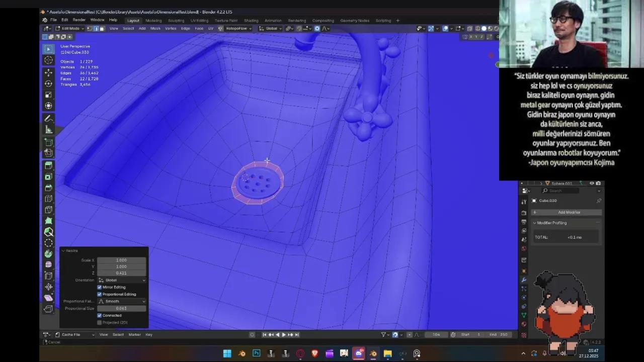The width and height of the screenshot is (644, 362).
Task: Open Global transform orientation dropdown in header
Action: (271, 29)
